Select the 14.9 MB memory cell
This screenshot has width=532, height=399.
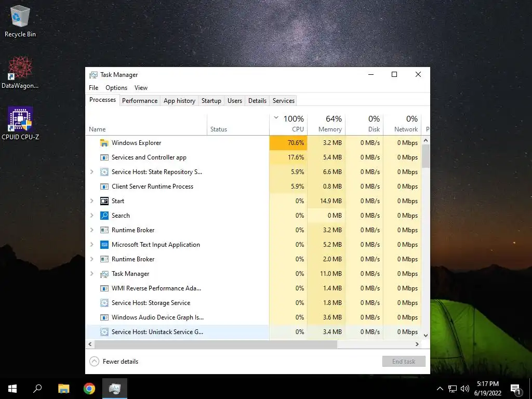(326, 201)
